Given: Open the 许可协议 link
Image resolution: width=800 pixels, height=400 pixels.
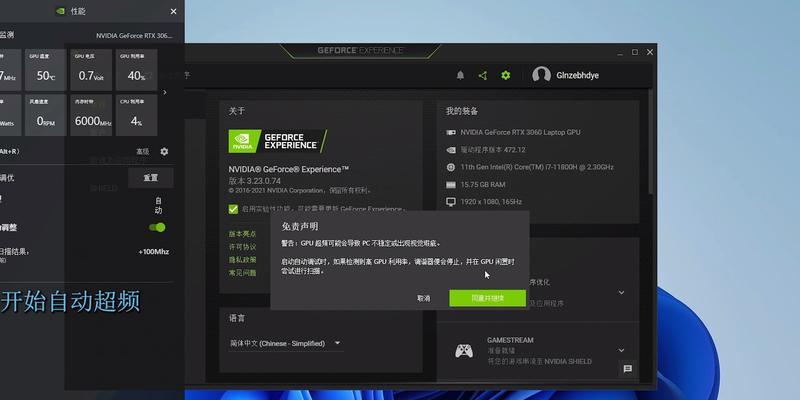Looking at the screenshot, I should point(242,247).
